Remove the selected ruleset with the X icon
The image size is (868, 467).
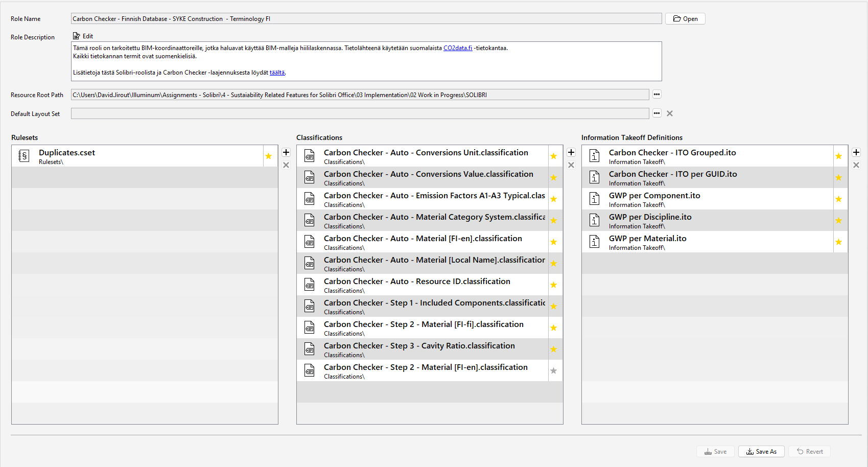(286, 165)
